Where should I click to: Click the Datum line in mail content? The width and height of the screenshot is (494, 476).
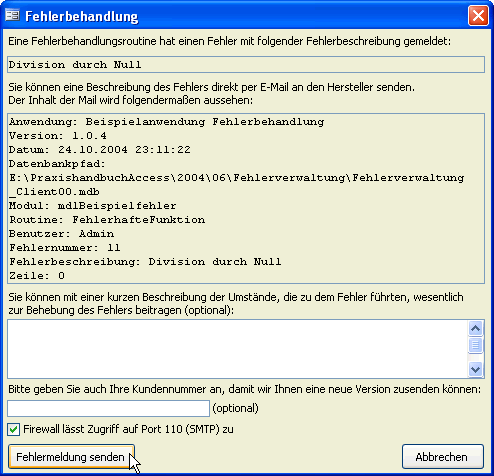tap(100, 150)
